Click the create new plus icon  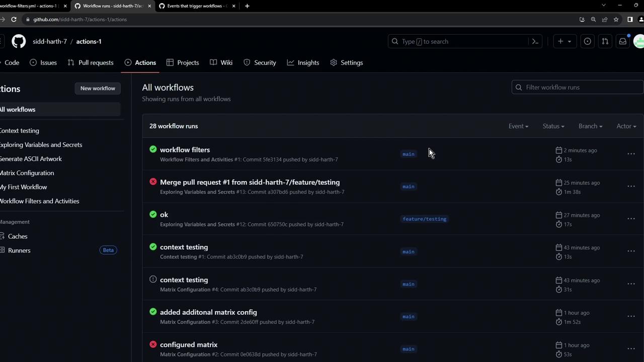pos(560,41)
